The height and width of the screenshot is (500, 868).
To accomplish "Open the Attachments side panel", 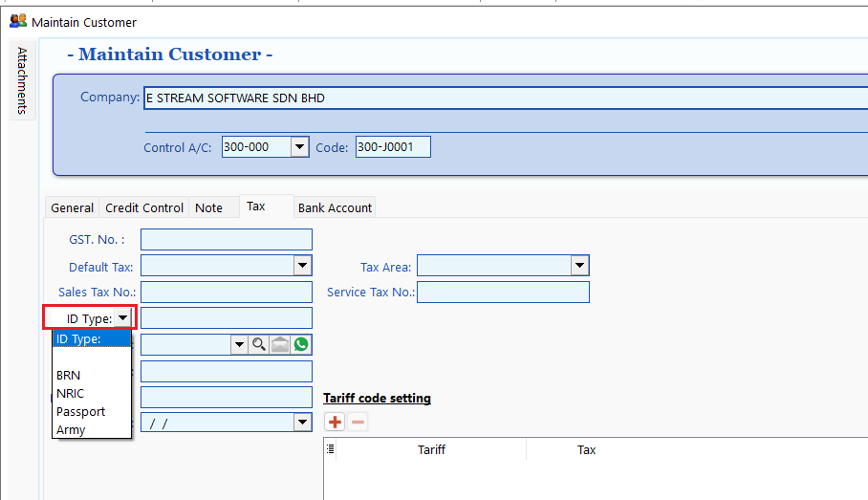I will point(22,79).
